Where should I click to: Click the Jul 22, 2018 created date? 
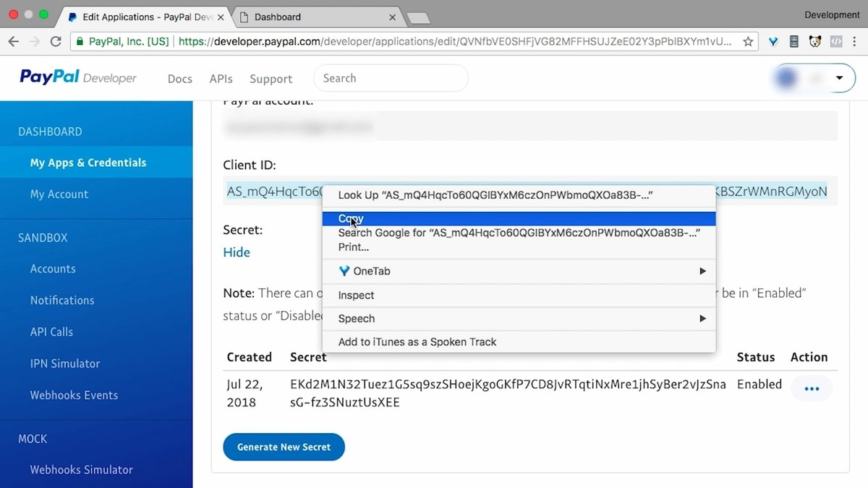coord(245,393)
